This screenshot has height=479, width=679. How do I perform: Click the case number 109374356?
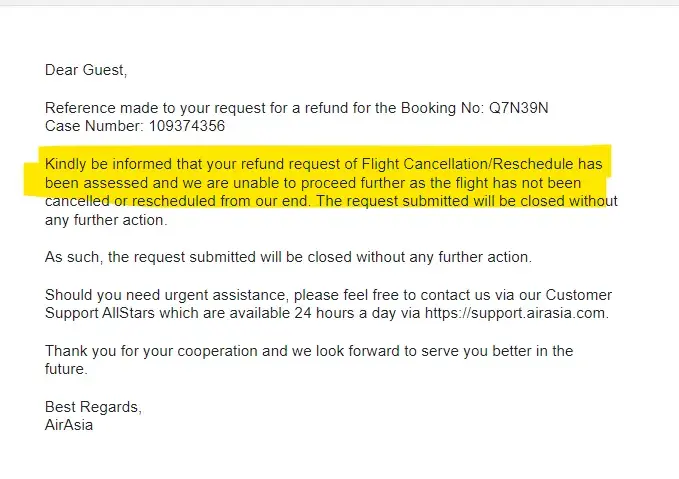tap(180, 126)
